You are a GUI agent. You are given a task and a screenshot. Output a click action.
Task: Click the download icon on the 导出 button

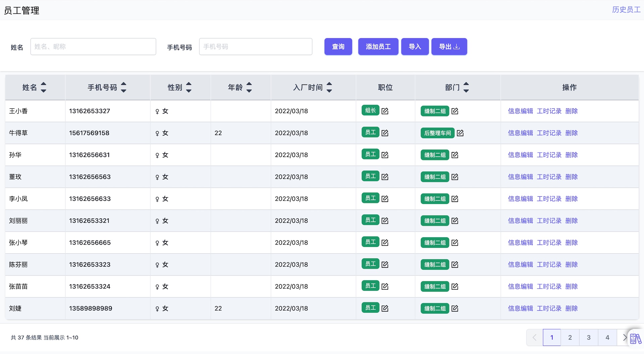point(457,47)
